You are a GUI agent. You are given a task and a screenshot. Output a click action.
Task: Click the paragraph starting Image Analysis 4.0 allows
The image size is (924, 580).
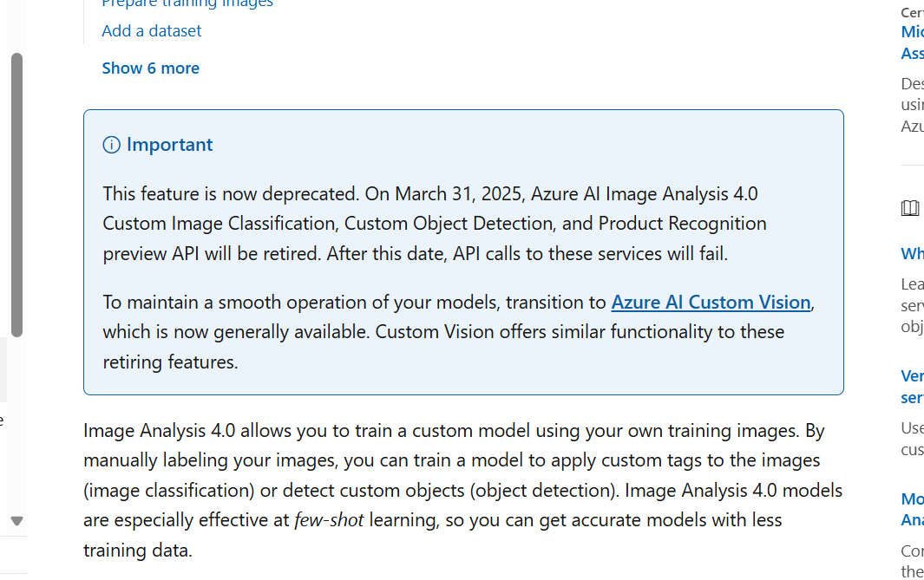tap(462, 490)
